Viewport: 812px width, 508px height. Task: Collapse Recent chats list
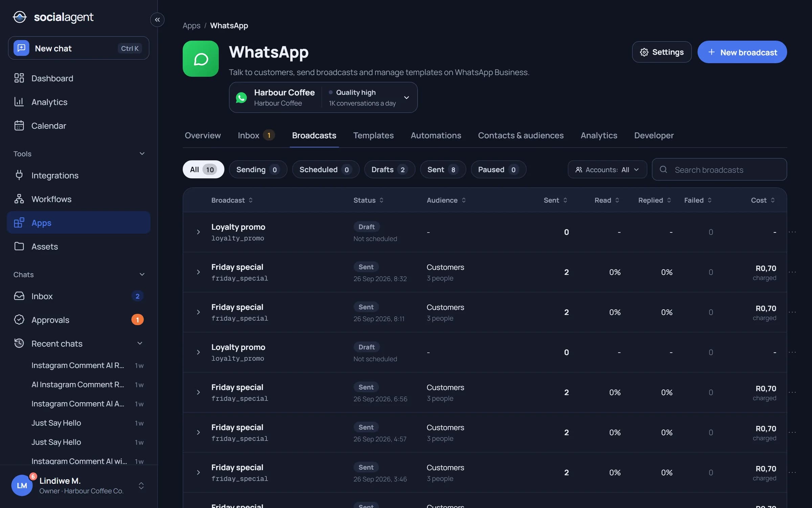pos(140,343)
